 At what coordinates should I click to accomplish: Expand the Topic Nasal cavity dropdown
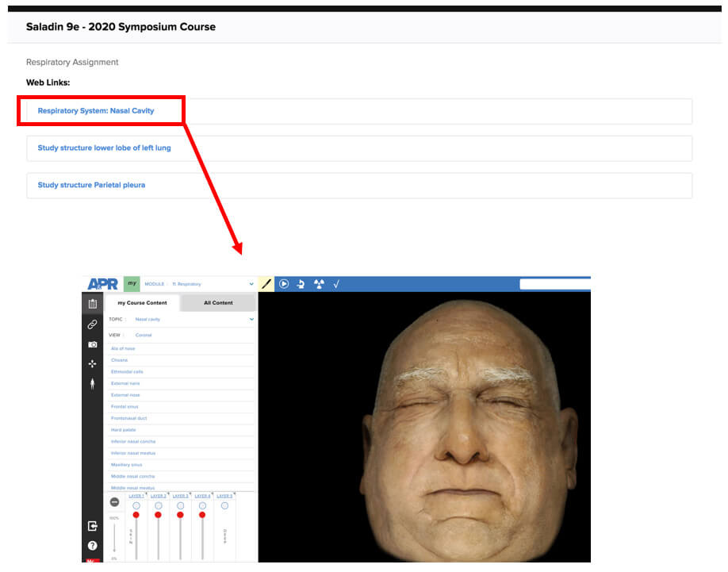(251, 320)
